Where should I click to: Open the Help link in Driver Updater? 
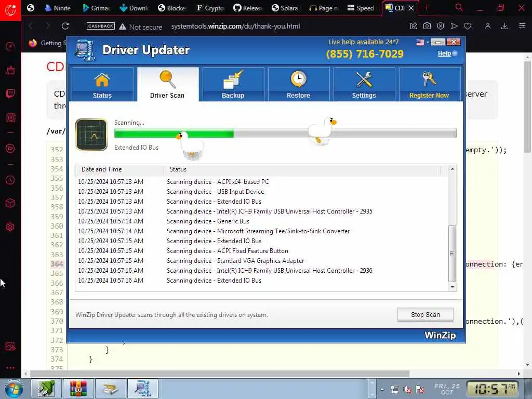(444, 54)
